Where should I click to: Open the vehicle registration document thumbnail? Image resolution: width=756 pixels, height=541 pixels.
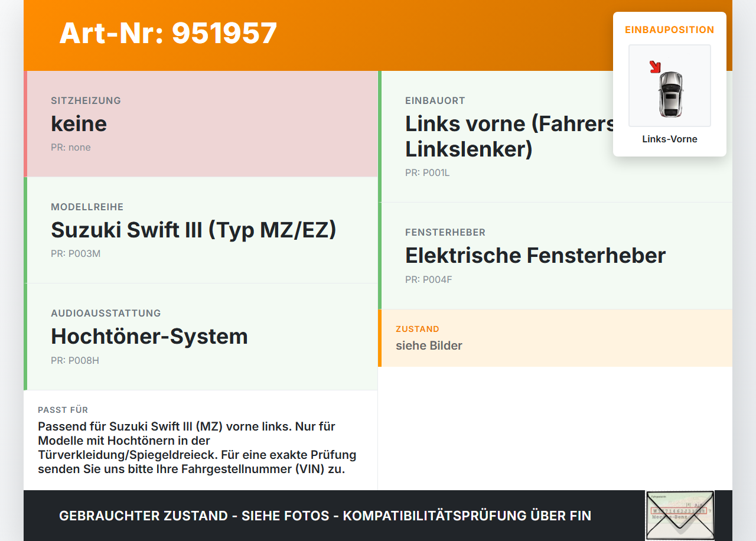click(680, 515)
